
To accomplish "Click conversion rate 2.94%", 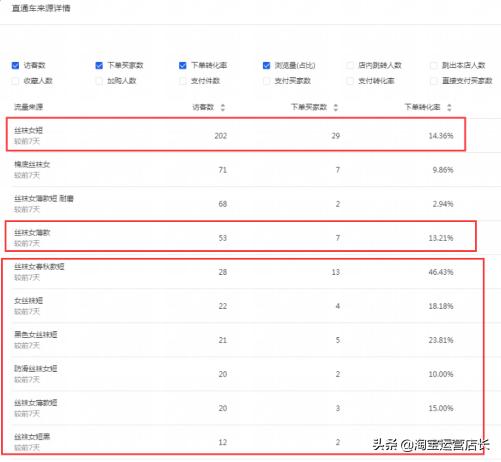I will pyautogui.click(x=443, y=204).
